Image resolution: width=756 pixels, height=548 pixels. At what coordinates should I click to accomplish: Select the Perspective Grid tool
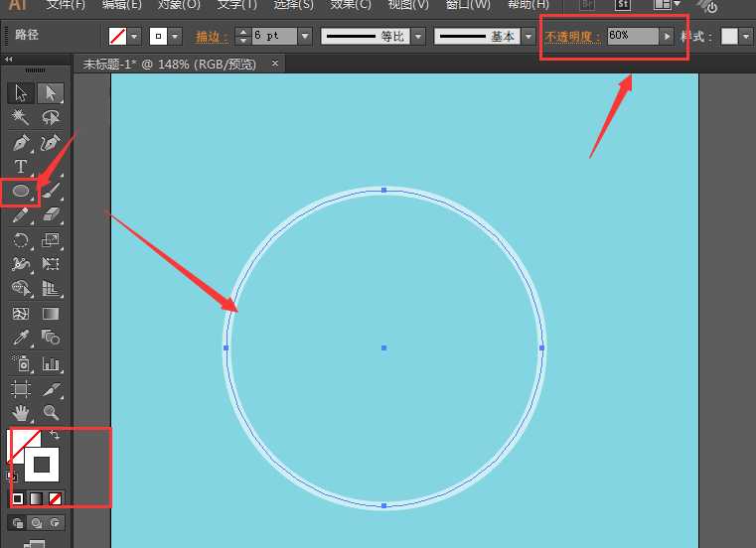tap(50, 288)
